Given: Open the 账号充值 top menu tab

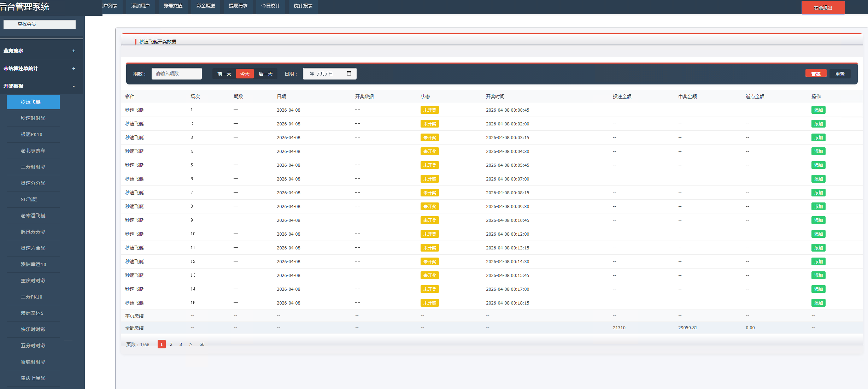Looking at the screenshot, I should pyautogui.click(x=173, y=6).
